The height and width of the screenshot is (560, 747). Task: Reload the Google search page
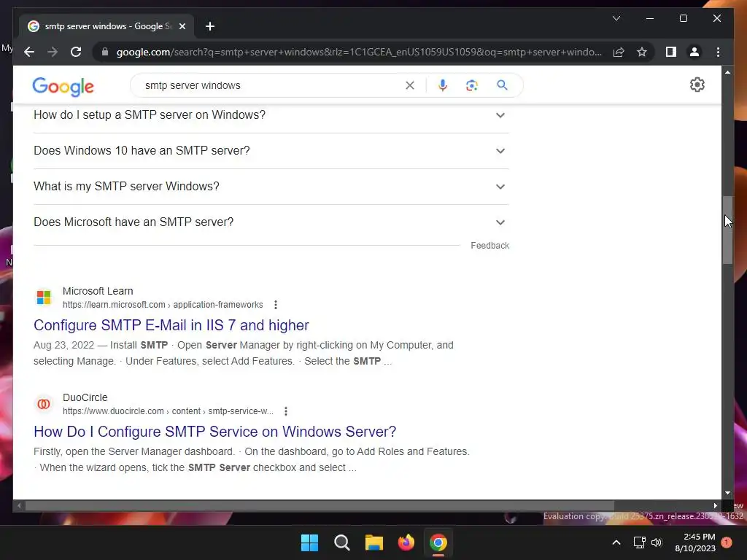click(x=76, y=52)
